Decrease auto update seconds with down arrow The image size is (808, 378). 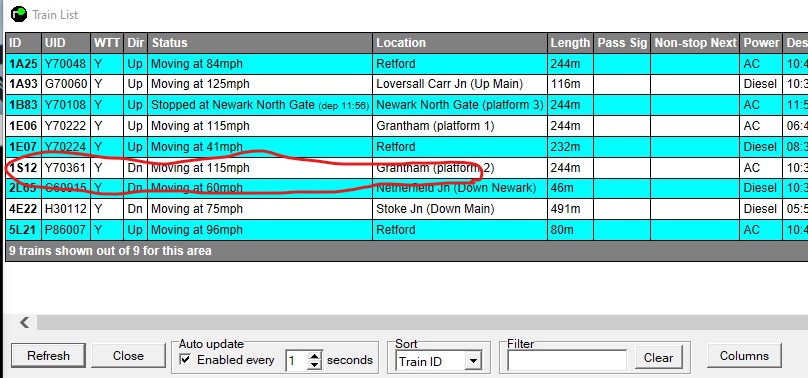coord(314,366)
